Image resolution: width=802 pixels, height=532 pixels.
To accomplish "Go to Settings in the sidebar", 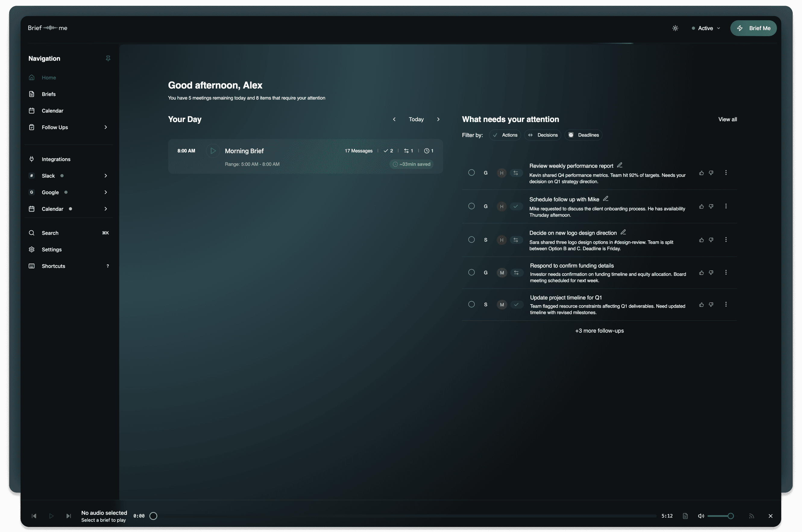I will [x=52, y=249].
